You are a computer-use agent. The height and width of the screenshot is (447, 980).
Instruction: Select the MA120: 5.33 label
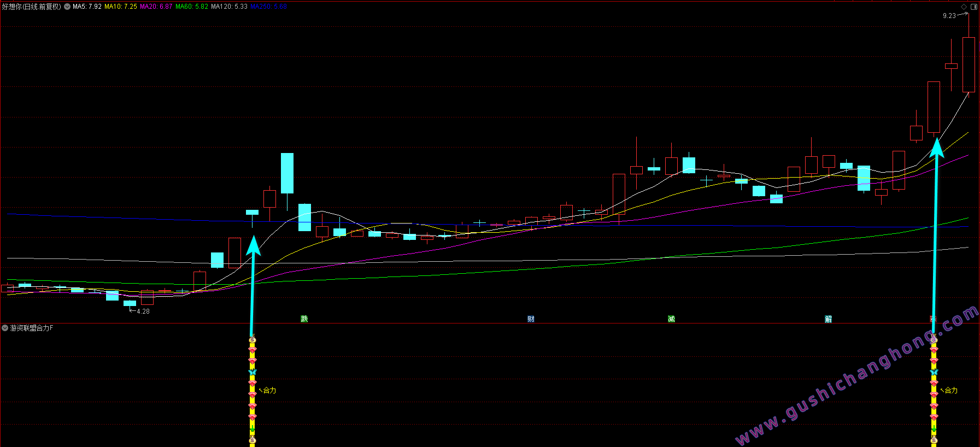[229, 7]
